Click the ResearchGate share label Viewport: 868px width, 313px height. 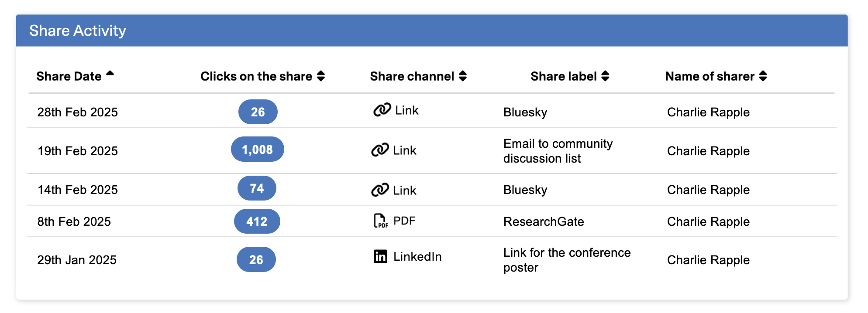[x=543, y=221]
